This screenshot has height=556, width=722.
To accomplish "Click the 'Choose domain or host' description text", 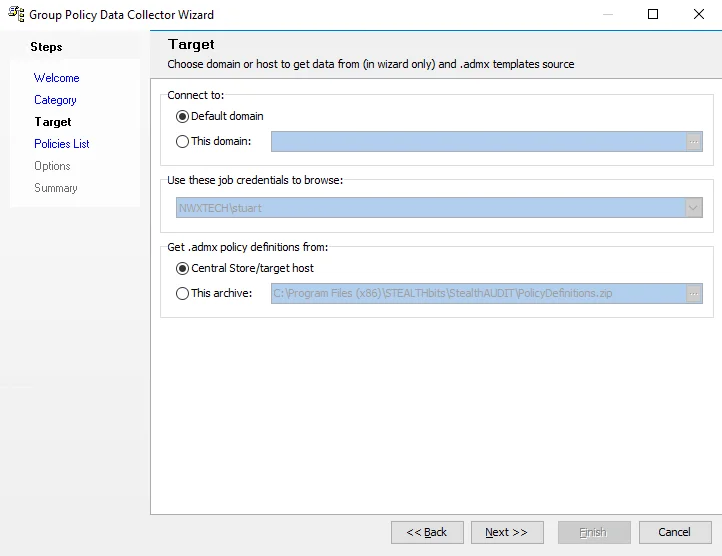I will pyautogui.click(x=371, y=64).
